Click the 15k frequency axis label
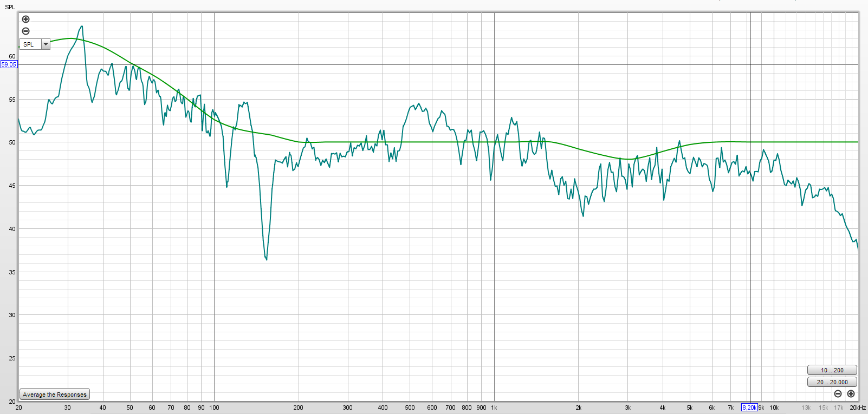This screenshot has width=868, height=414. (824, 408)
